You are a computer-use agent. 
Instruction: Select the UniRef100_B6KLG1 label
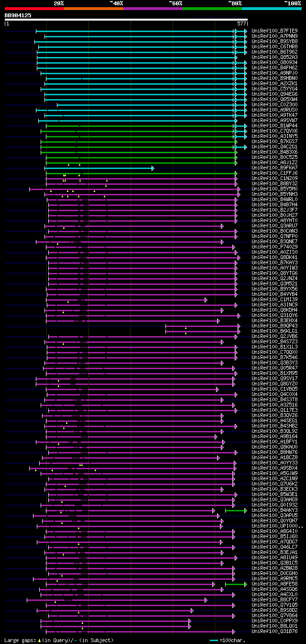(x=274, y=331)
